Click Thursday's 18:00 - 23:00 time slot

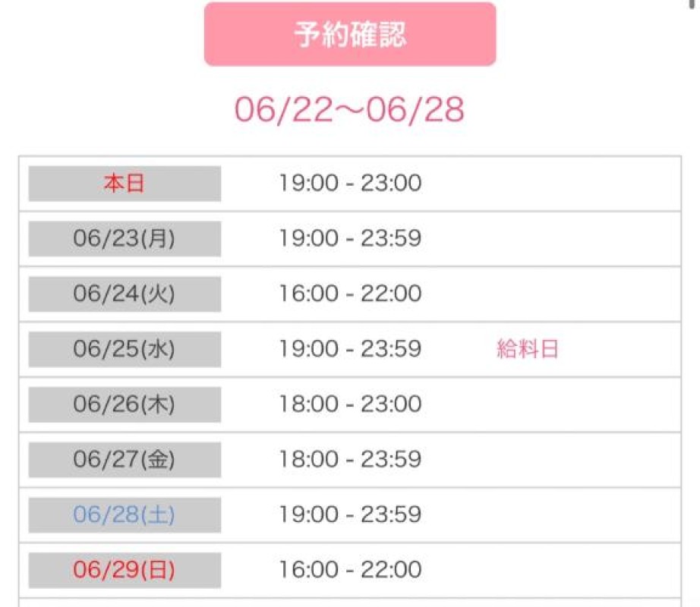tap(351, 404)
